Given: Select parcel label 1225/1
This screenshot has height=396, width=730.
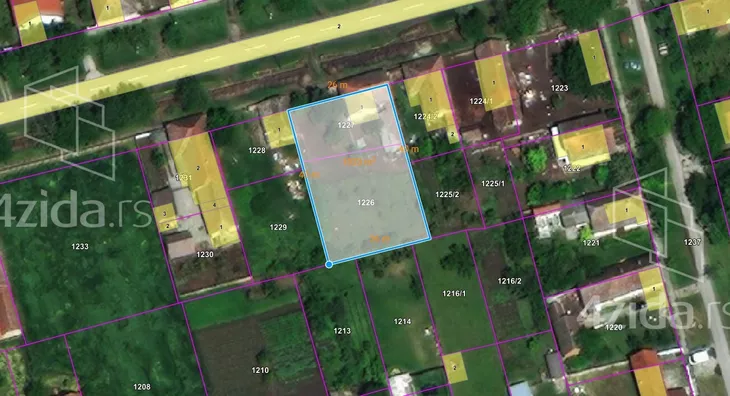Looking at the screenshot, I should point(493,183).
